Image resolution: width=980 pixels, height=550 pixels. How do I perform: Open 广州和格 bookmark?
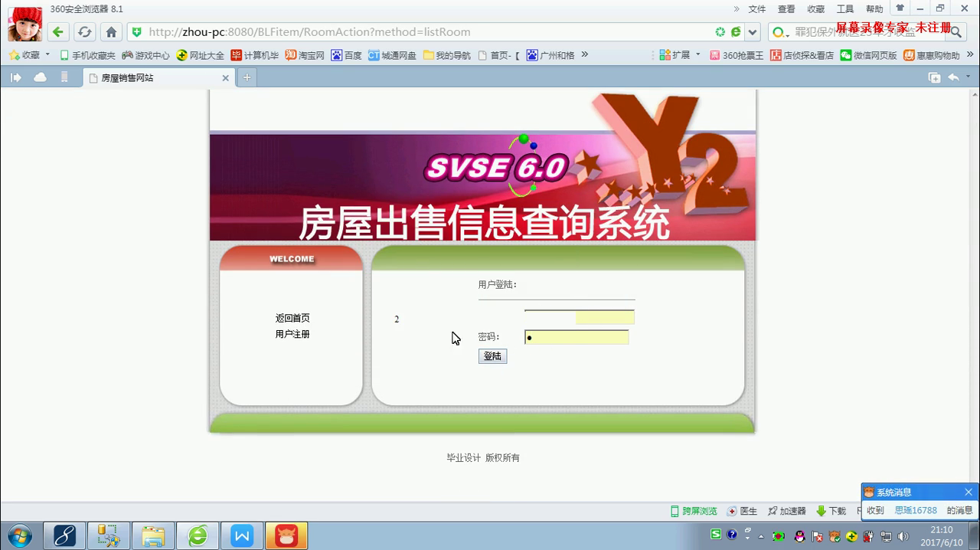[x=550, y=55]
